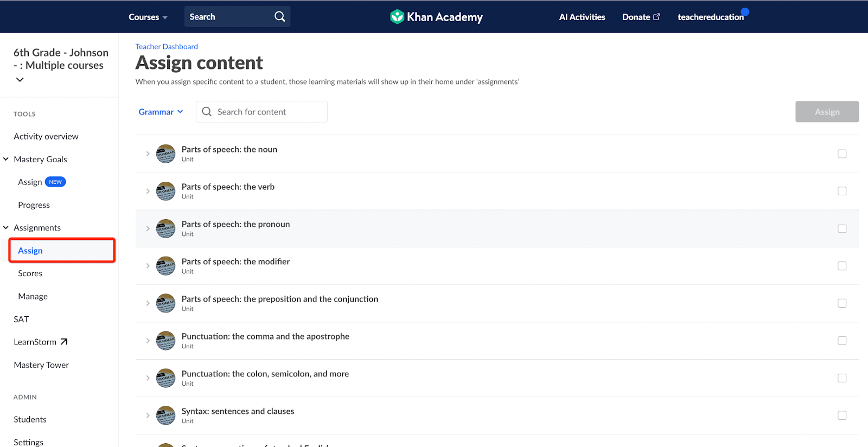Open the SAT tool in sidebar
The image size is (868, 447).
click(x=21, y=319)
